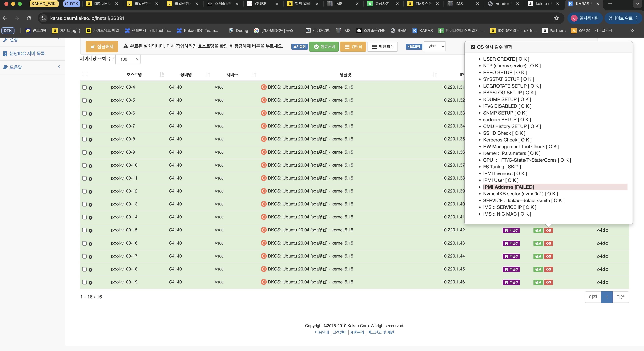Open gear settings for pool-v100-19

coord(90,283)
